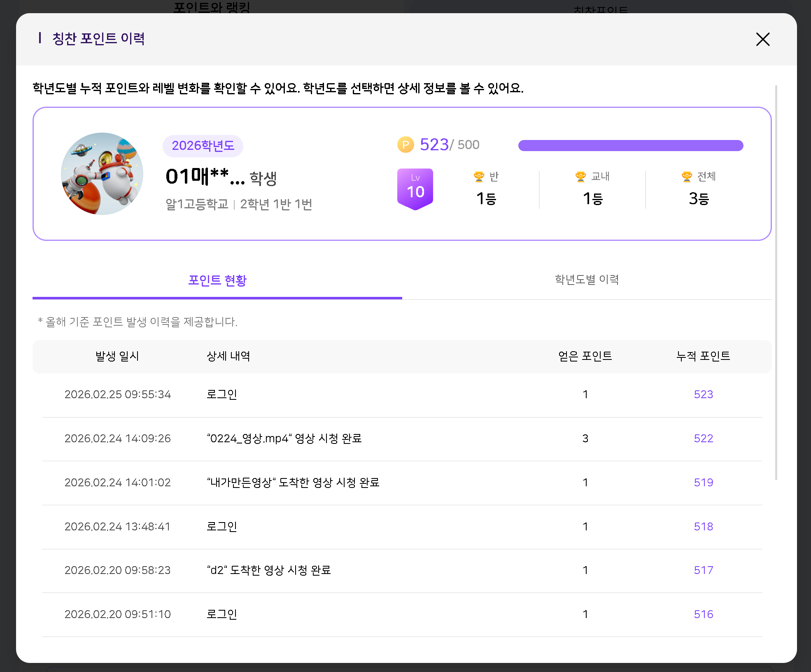Click the 발생 일시 column header
This screenshot has height=672, width=811.
point(117,356)
